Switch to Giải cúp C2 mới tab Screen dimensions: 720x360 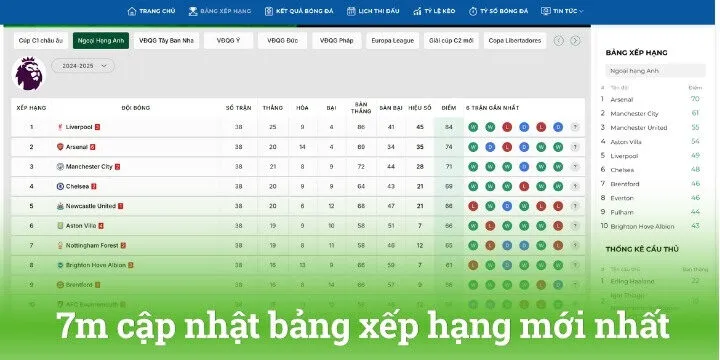point(451,40)
